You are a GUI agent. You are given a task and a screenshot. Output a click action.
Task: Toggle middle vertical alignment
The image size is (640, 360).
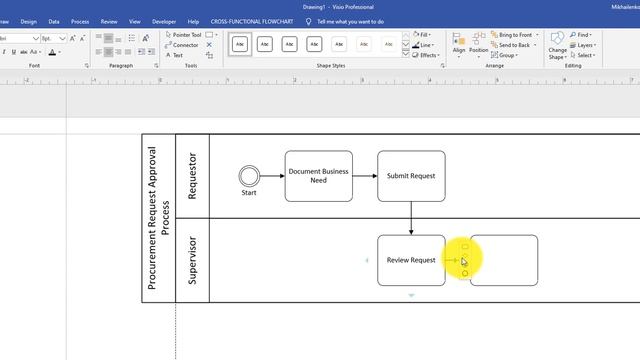point(109,38)
